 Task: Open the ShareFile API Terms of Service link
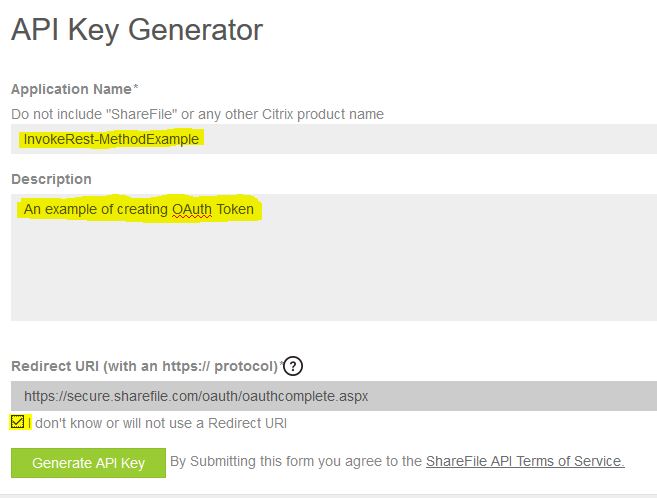tap(525, 461)
